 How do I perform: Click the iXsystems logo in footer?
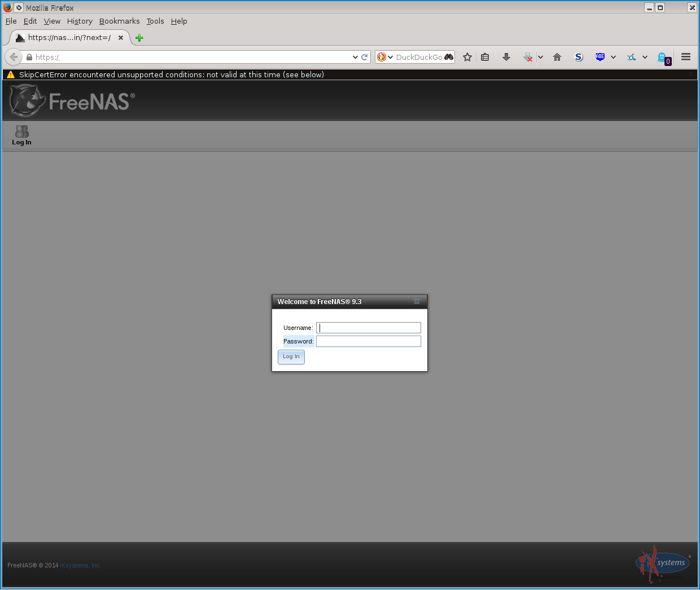[663, 564]
